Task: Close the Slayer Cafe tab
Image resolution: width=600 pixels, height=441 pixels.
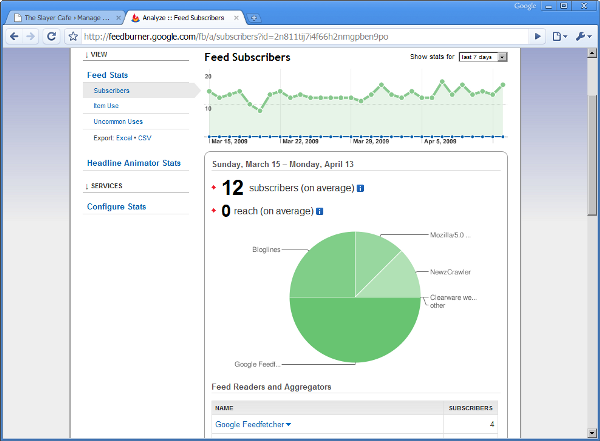Action: pyautogui.click(x=119, y=18)
